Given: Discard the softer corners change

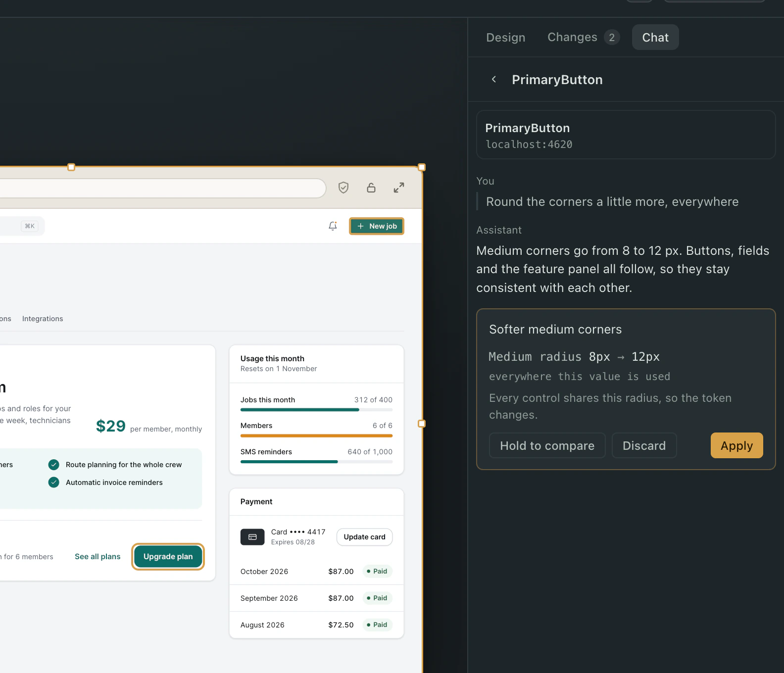Looking at the screenshot, I should tap(644, 445).
